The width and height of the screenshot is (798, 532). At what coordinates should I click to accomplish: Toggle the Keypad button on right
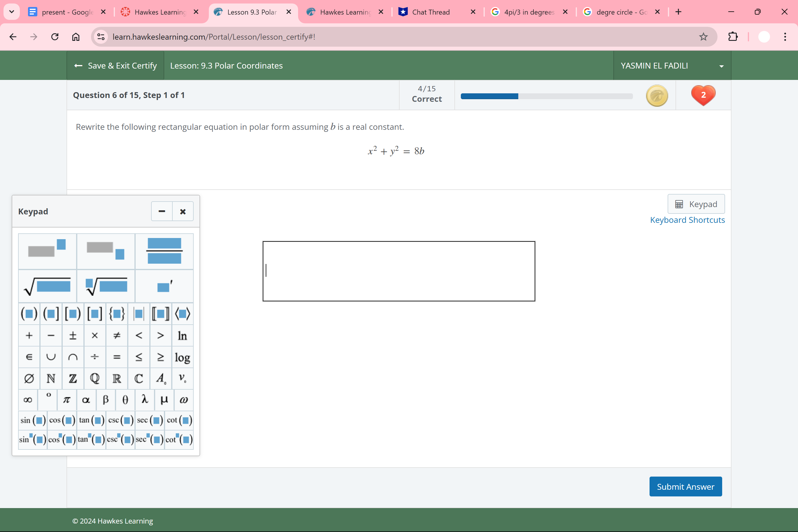point(696,204)
